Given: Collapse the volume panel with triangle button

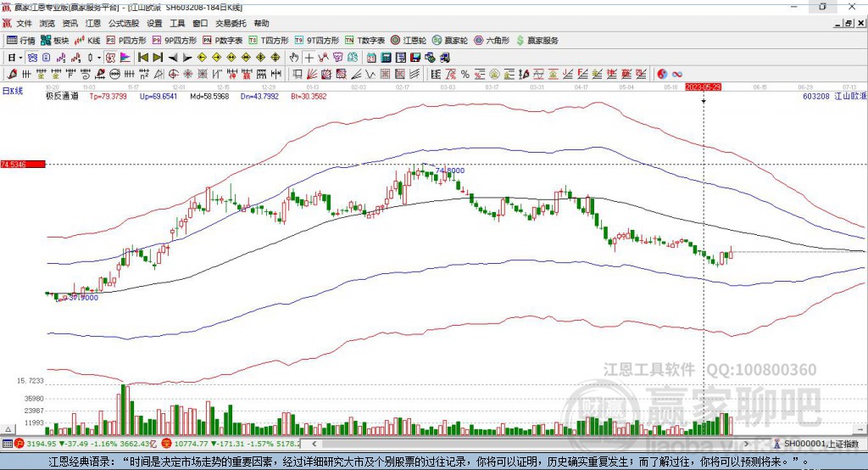Looking at the screenshot, I should point(8,429).
